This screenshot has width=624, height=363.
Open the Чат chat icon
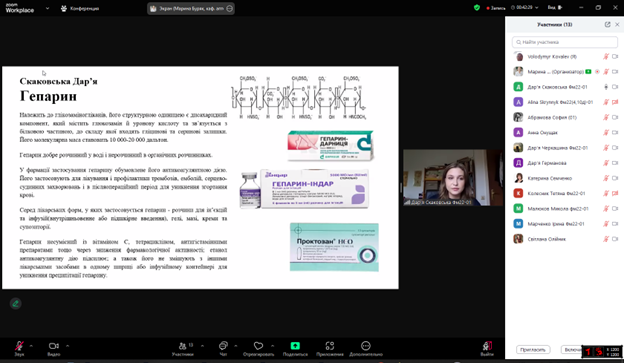click(x=223, y=345)
